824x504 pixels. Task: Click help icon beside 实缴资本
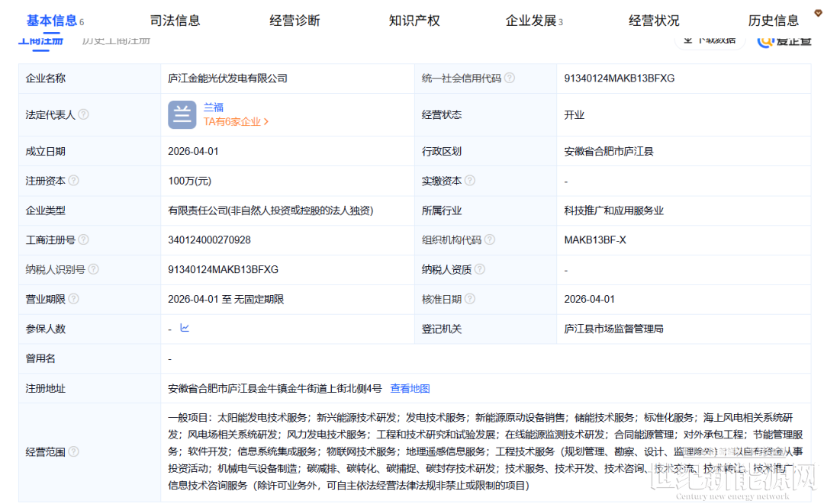tap(470, 181)
